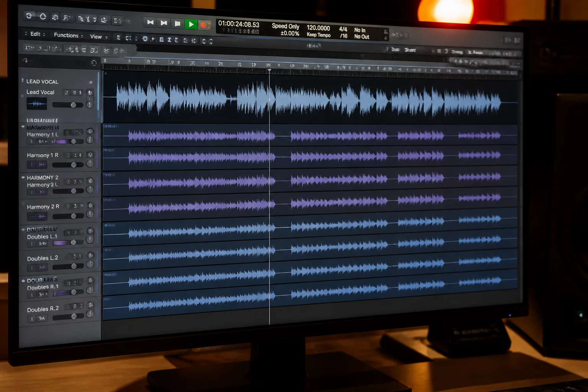Click the No In locator field
588x392 pixels.
[x=360, y=30]
